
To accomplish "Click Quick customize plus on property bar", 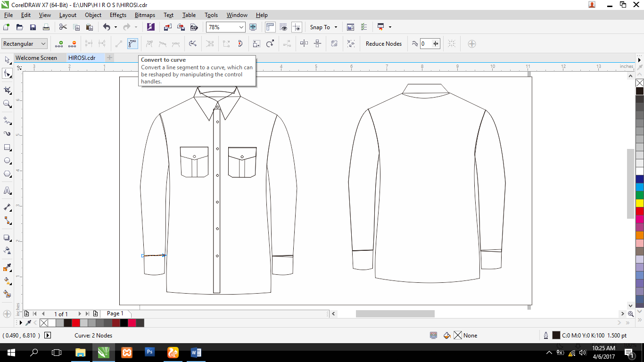I will tap(471, 44).
